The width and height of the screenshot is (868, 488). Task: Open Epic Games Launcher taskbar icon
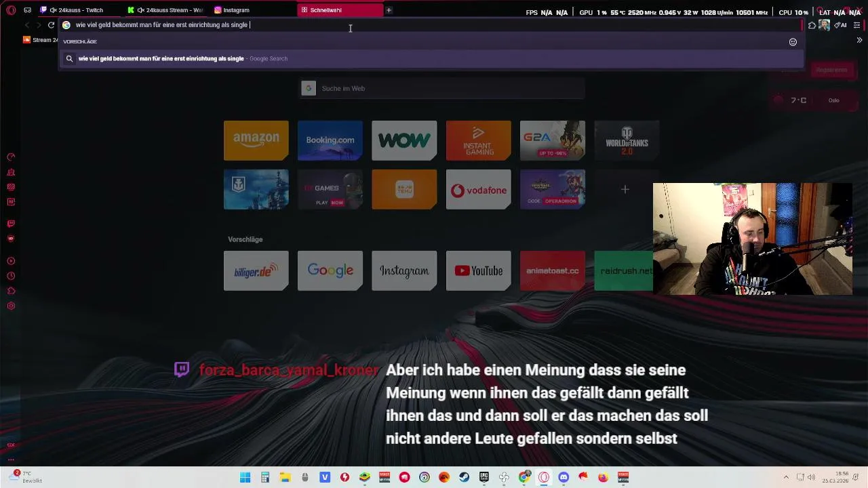pos(484,477)
